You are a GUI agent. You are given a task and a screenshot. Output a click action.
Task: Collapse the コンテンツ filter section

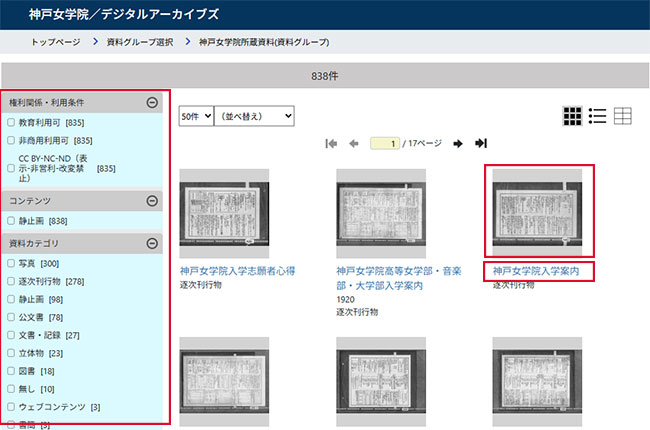(152, 201)
